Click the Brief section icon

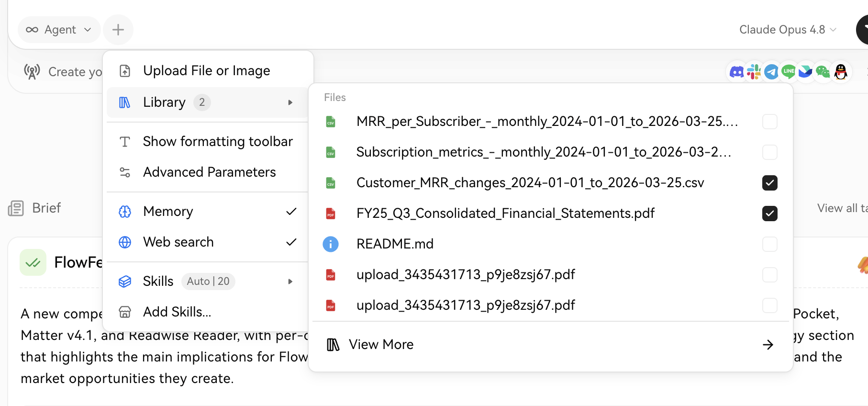click(16, 208)
